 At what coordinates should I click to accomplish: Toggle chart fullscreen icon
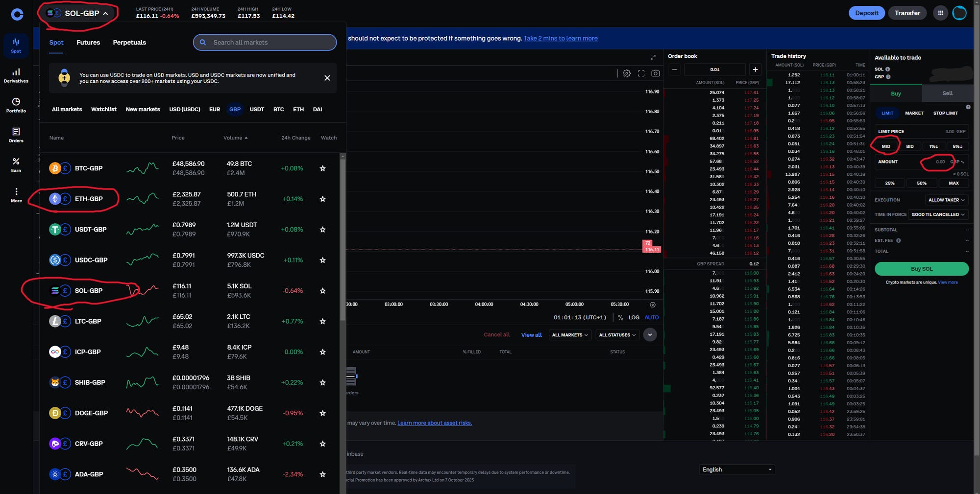tap(641, 73)
